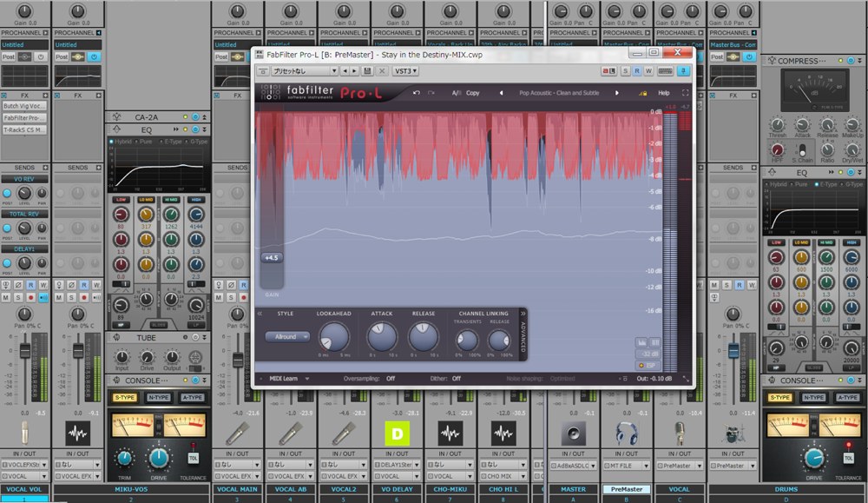Viewport: 868px width, 503px height.
Task: Click the TOTAL REV send label
Action: pyautogui.click(x=24, y=214)
